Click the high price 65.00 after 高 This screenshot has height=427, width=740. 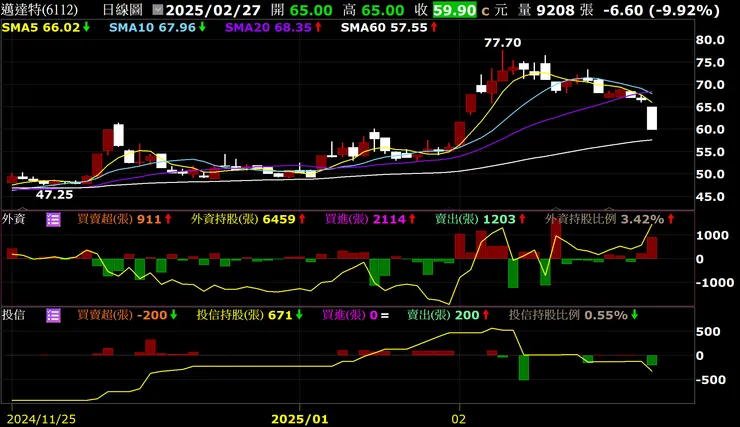click(383, 10)
